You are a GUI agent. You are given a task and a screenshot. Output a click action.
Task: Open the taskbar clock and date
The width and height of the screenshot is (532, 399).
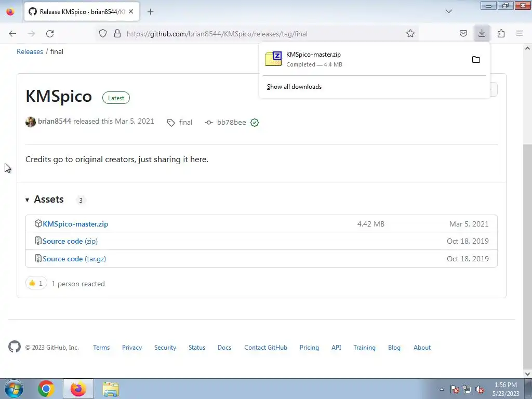[x=506, y=389]
